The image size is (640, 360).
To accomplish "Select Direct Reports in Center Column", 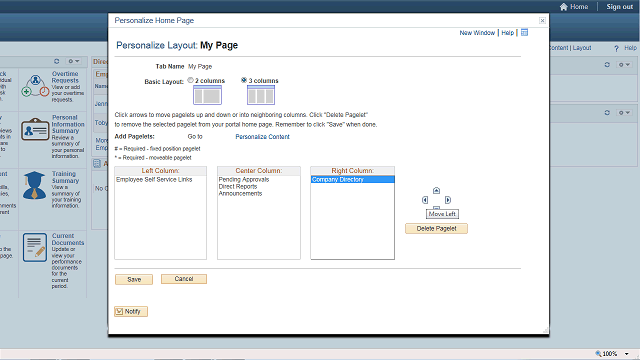I will pos(238,187).
